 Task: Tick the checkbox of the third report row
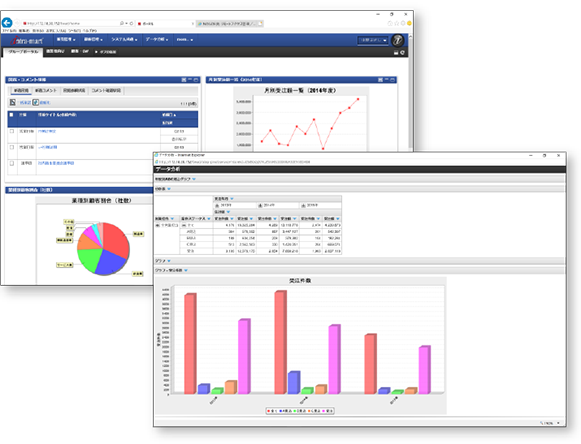point(12,163)
